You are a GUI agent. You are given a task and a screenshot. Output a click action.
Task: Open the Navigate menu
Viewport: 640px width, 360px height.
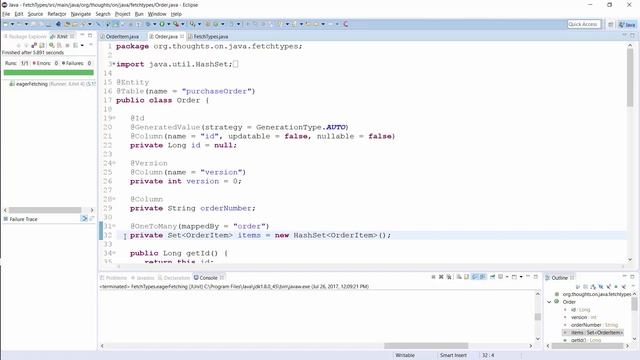click(81, 14)
